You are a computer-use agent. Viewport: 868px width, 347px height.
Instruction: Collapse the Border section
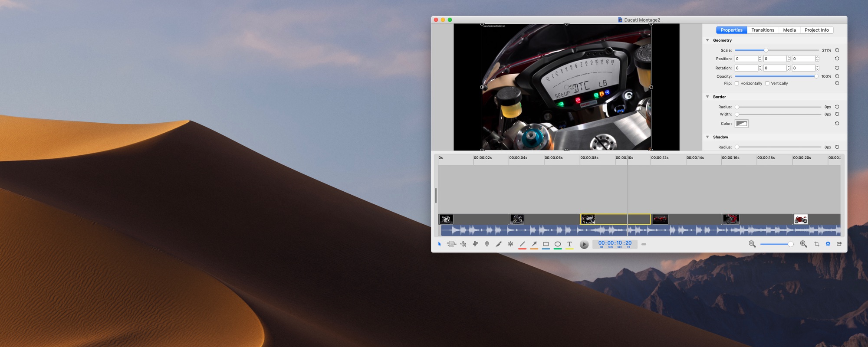(707, 97)
